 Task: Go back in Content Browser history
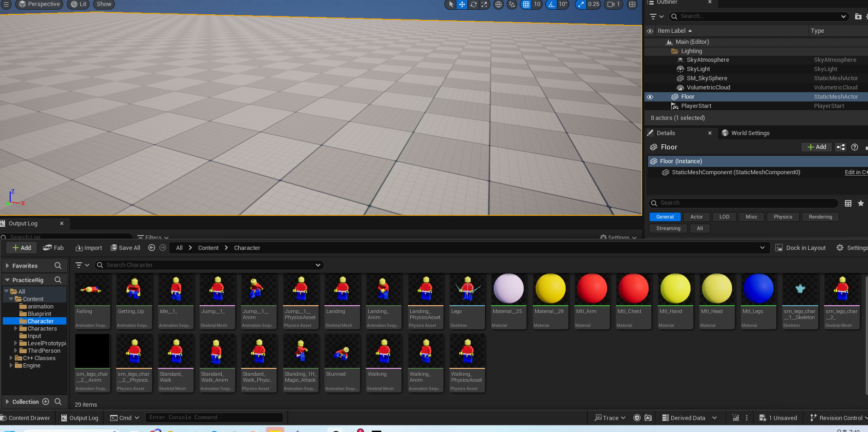pos(152,248)
